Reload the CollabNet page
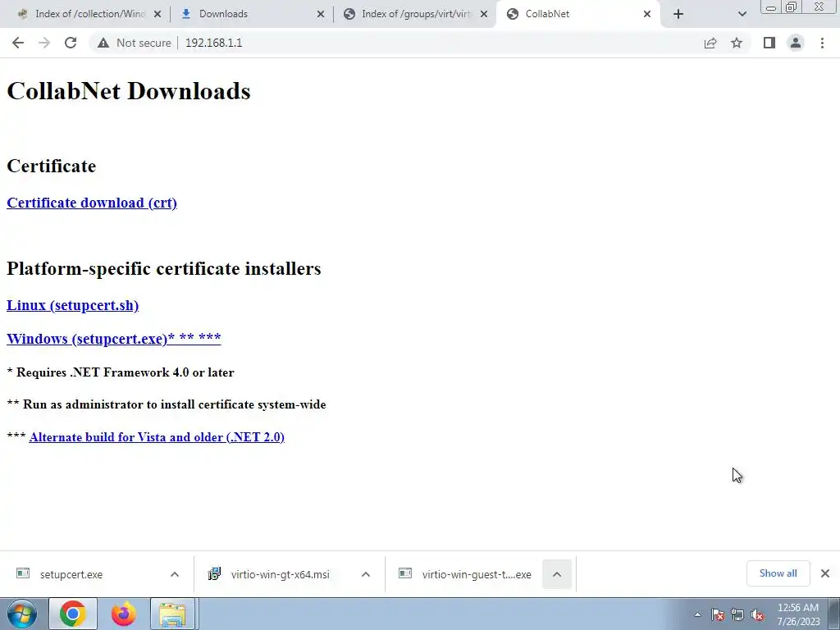The width and height of the screenshot is (840, 630). point(71,43)
